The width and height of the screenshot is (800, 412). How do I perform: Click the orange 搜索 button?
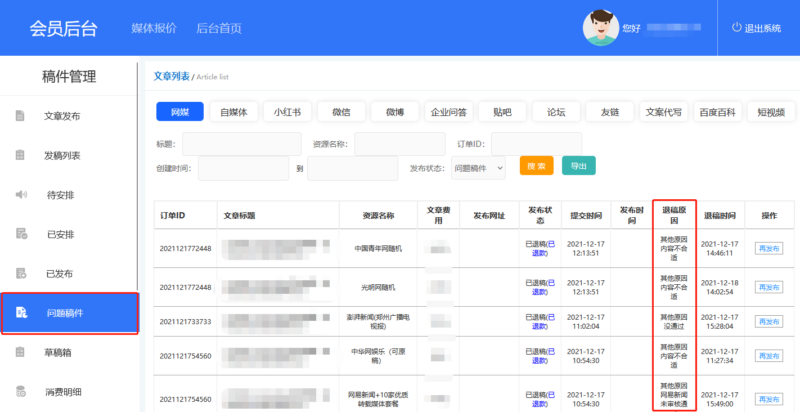pyautogui.click(x=537, y=166)
